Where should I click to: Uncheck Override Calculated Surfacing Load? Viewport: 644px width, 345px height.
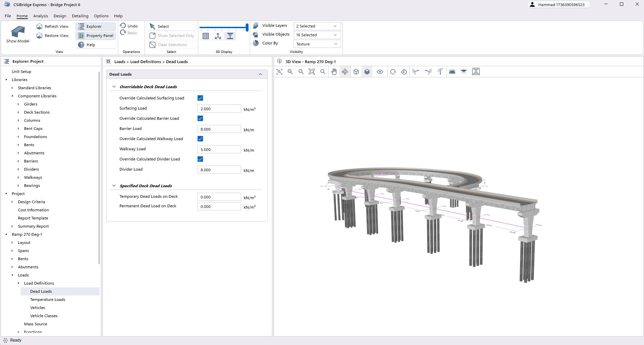[200, 98]
